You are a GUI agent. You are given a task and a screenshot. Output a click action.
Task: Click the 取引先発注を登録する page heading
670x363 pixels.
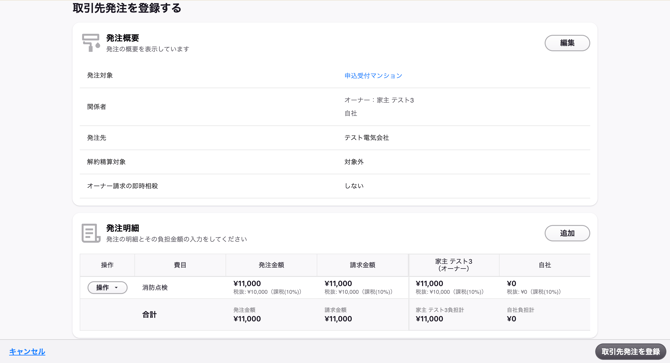[127, 8]
